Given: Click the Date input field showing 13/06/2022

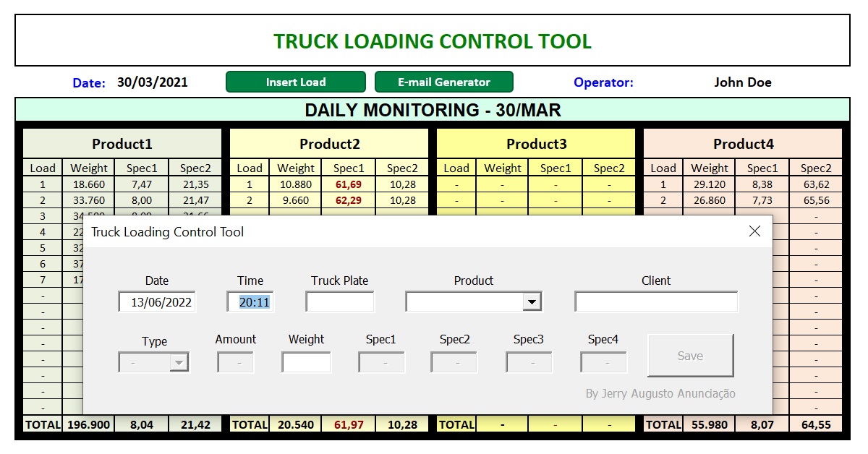Looking at the screenshot, I should pyautogui.click(x=157, y=301).
